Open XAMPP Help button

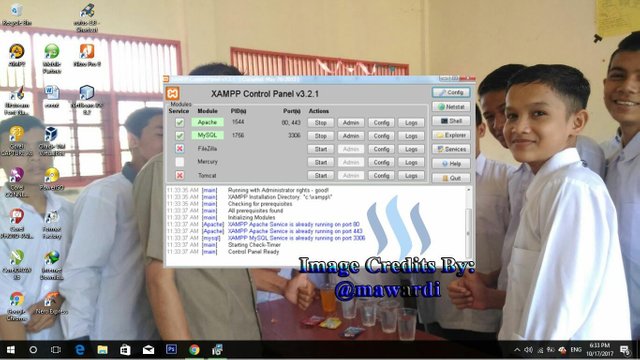click(x=451, y=164)
